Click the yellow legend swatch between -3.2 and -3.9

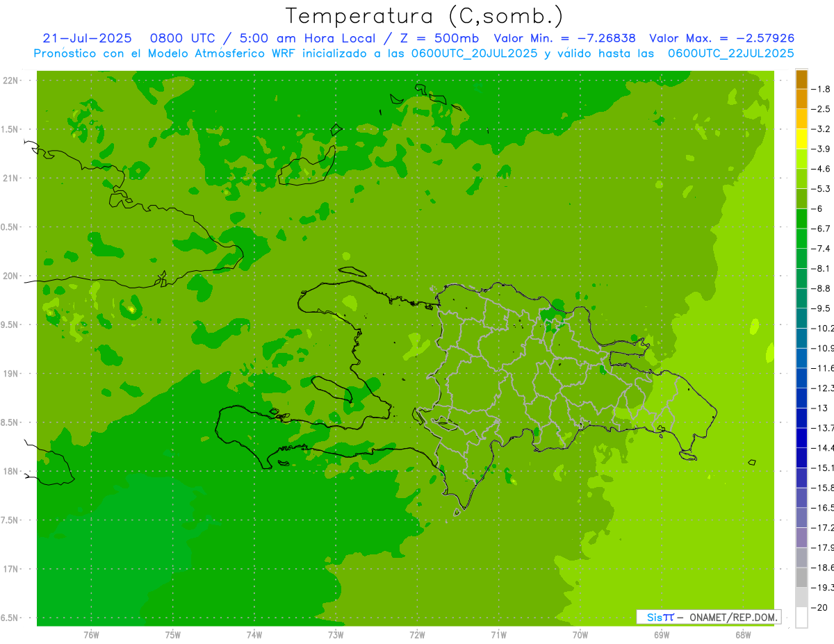click(x=801, y=139)
